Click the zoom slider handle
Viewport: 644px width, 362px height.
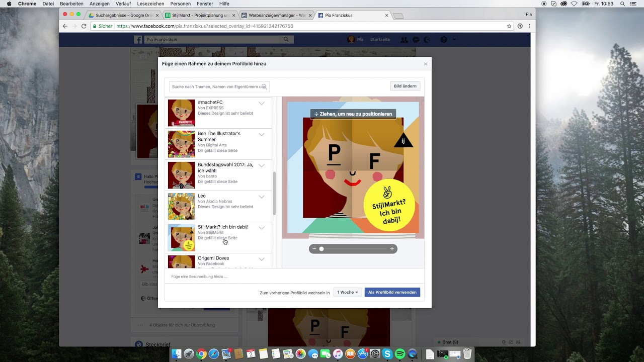(321, 249)
